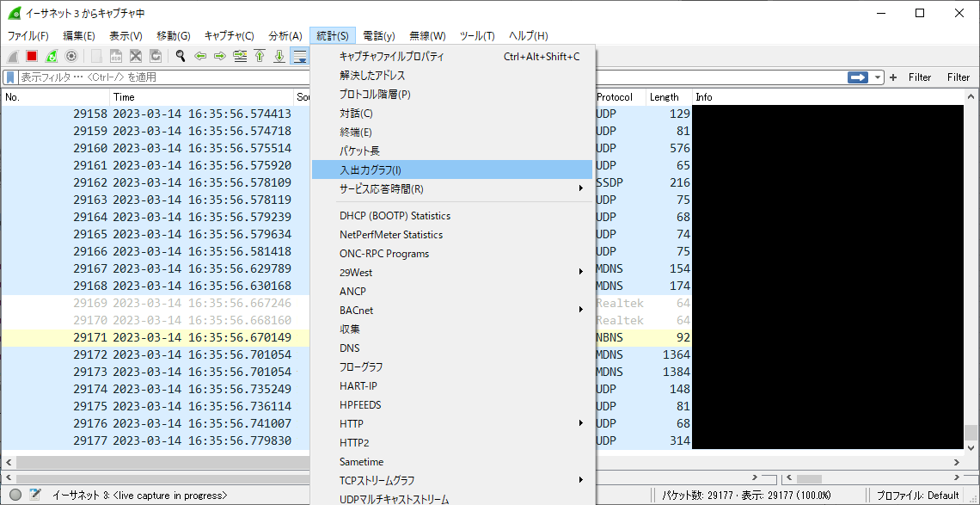Viewport: 980px width, 505px height.
Task: Expand TCPストリームグラフ submenu
Action: pyautogui.click(x=452, y=480)
